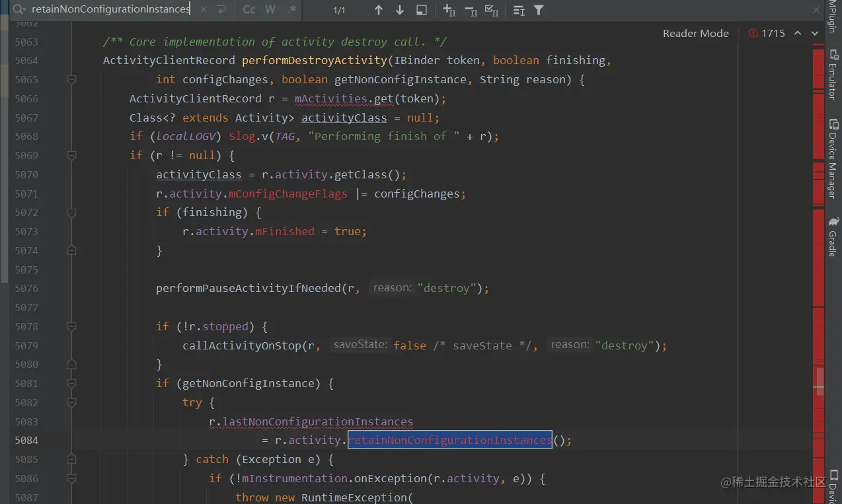Go to previous occurrence with up arrow
The image size is (842, 504).
tap(378, 10)
